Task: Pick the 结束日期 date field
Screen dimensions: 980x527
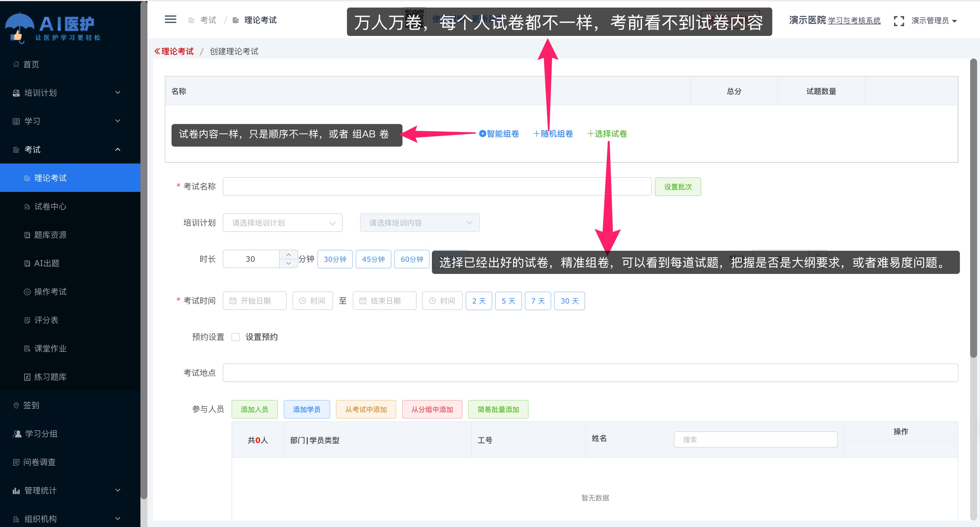Action: (x=384, y=301)
